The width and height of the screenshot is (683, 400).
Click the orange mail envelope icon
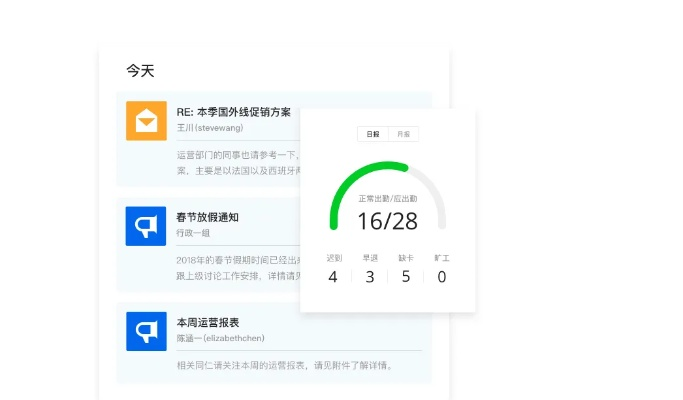pos(146,121)
